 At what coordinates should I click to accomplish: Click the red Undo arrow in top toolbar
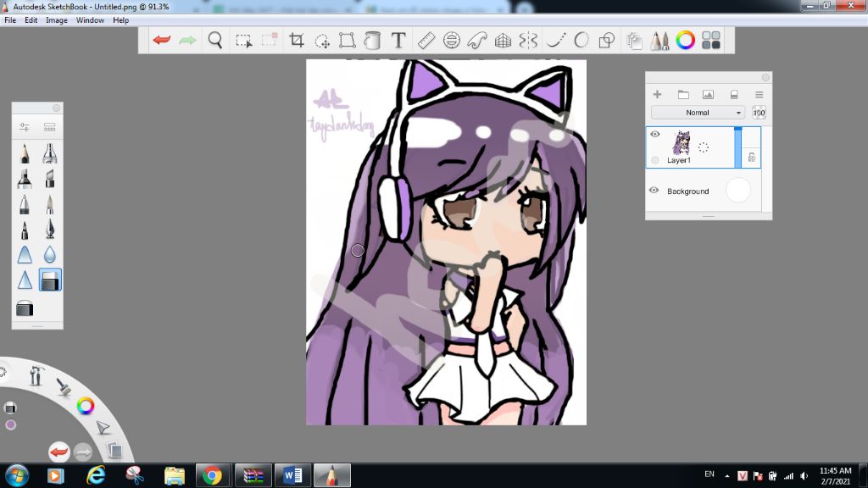(162, 40)
